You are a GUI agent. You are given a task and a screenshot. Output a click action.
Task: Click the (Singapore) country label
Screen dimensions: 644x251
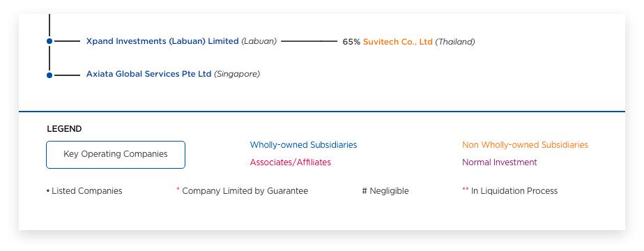pos(237,74)
